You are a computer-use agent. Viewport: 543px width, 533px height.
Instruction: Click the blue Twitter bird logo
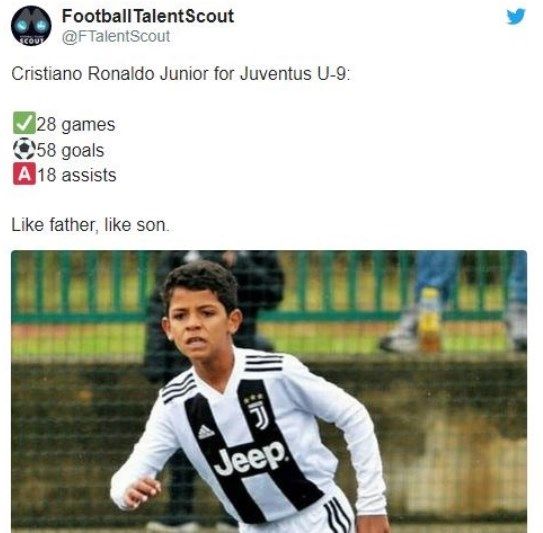[516, 17]
